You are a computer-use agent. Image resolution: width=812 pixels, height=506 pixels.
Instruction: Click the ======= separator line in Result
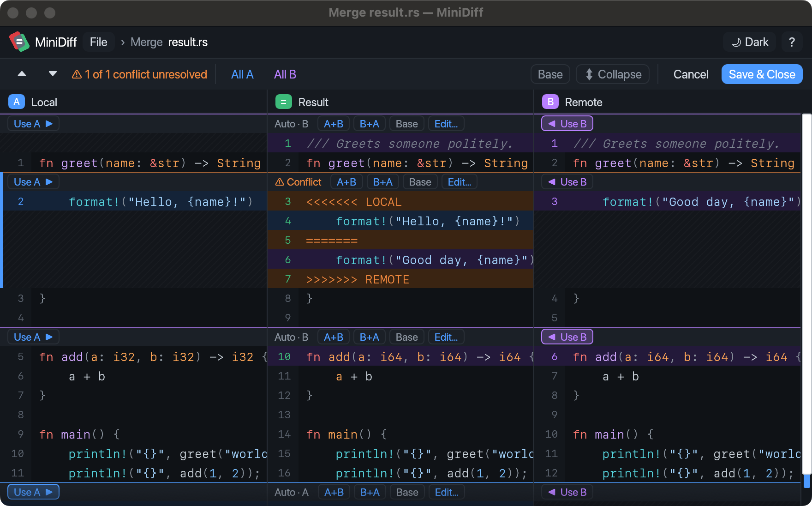(x=400, y=240)
